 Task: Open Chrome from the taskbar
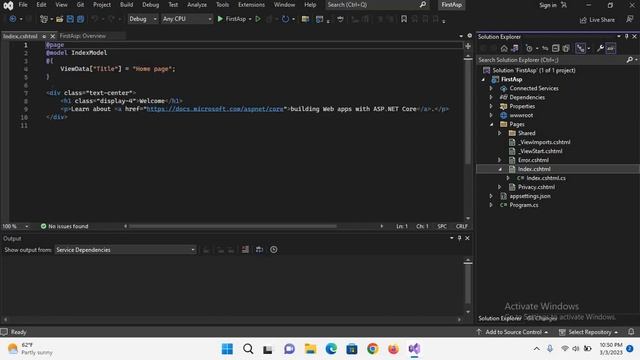(x=373, y=349)
